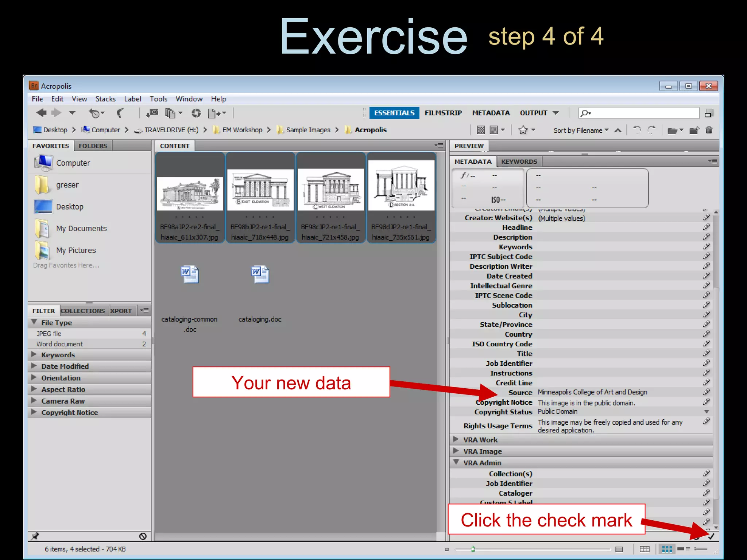Rotate 90 degrees counterclockwise icon
The height and width of the screenshot is (560, 747).
coord(637,130)
